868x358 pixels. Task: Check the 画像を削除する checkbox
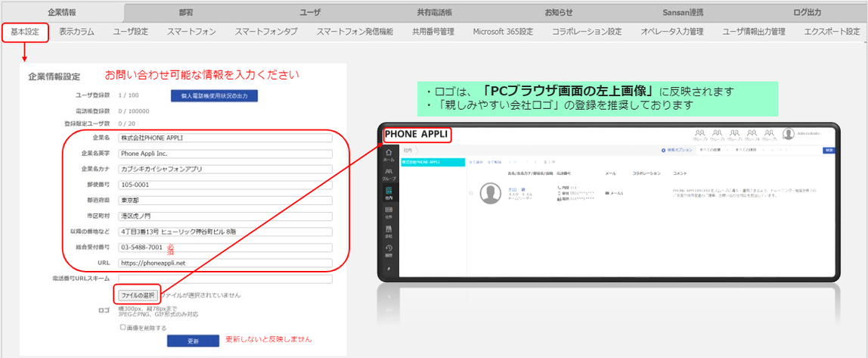pyautogui.click(x=123, y=328)
